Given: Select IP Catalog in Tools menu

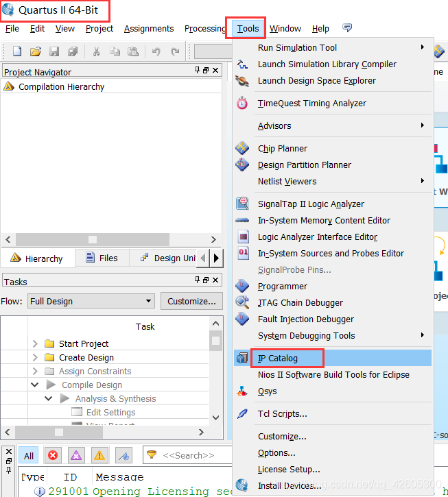Looking at the screenshot, I should pyautogui.click(x=333, y=358).
